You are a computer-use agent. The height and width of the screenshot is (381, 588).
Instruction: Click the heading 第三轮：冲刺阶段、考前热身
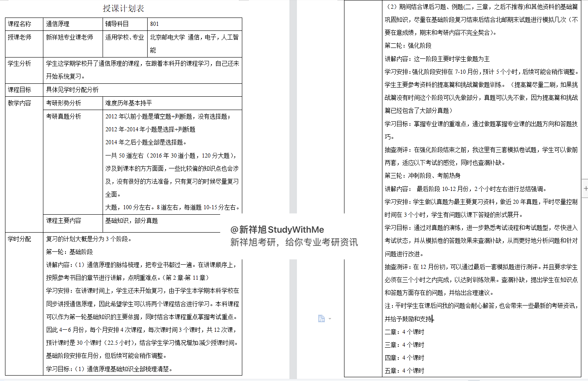(x=422, y=175)
